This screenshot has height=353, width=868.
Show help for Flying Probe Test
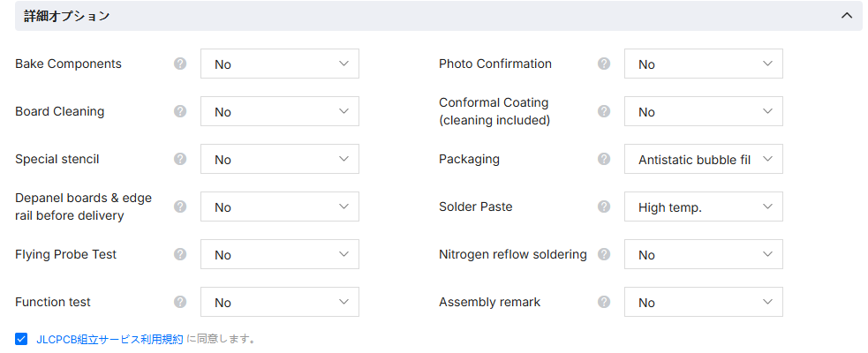coord(180,254)
